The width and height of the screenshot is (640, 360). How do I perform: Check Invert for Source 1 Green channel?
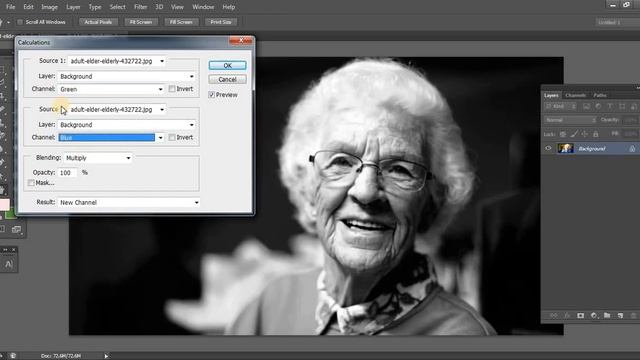pos(172,89)
